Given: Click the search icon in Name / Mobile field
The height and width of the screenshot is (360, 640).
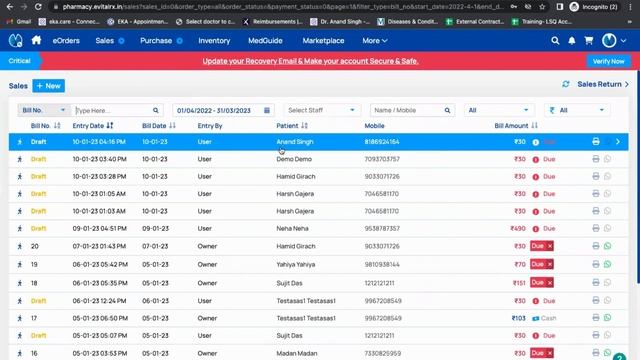Looking at the screenshot, I should (447, 110).
